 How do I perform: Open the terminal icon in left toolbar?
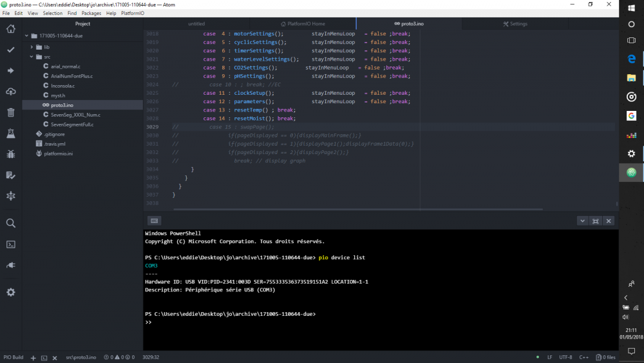(x=11, y=244)
